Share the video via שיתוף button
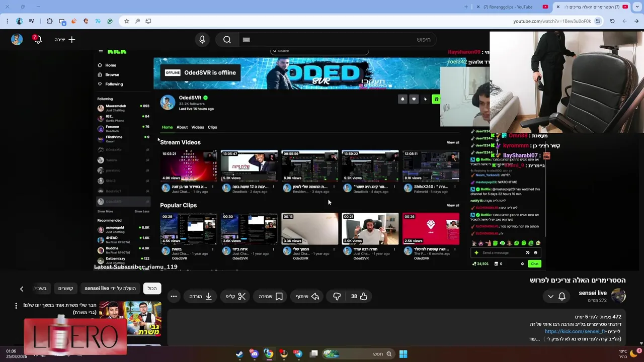Image resolution: width=644 pixels, height=362 pixels. pyautogui.click(x=308, y=296)
